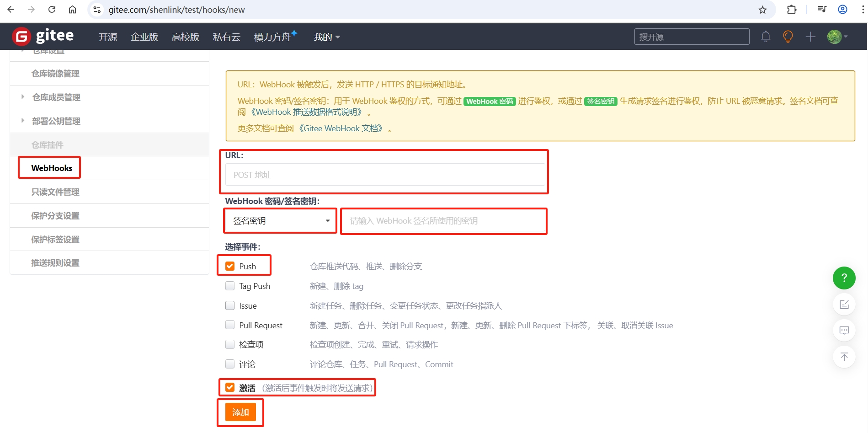This screenshot has height=433, width=868.
Task: Click the URL POST address input field
Action: tap(384, 175)
